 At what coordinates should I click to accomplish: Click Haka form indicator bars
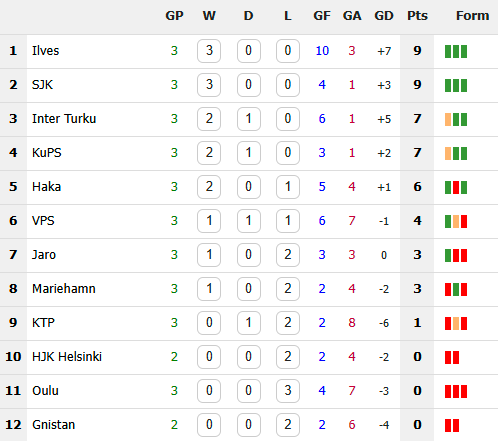pos(456,187)
